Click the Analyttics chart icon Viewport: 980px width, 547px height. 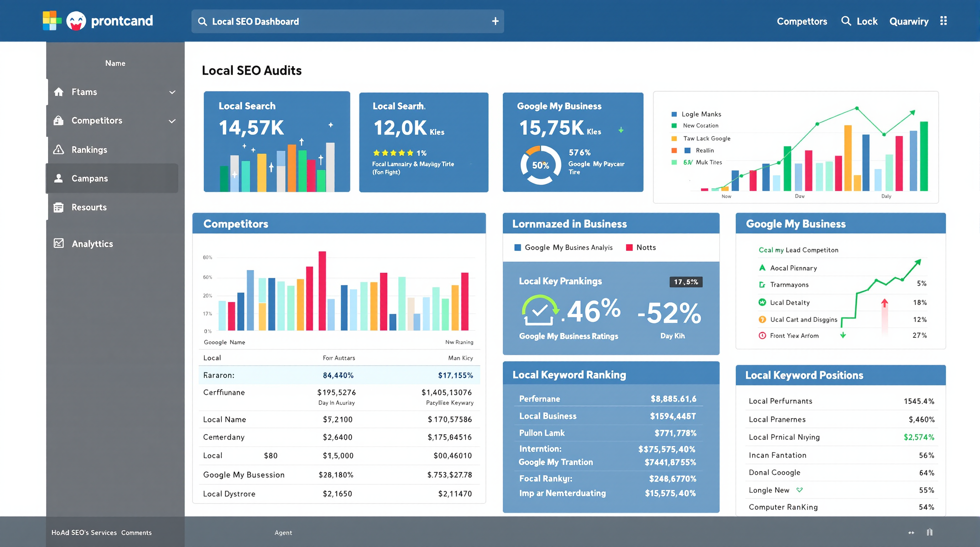click(x=59, y=244)
